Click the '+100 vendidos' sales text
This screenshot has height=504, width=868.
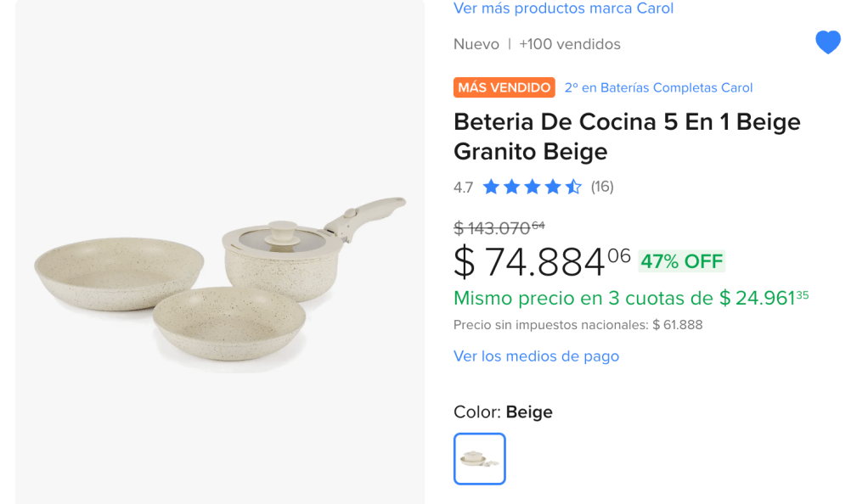pos(570,44)
